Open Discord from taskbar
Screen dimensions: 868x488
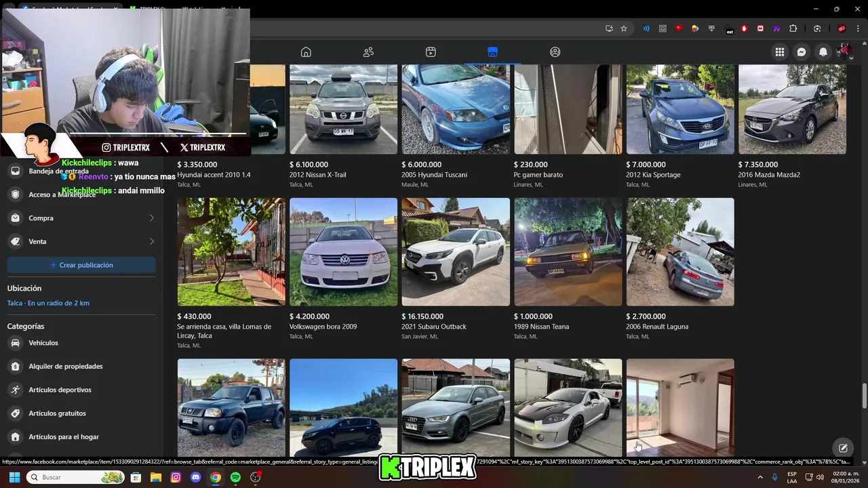pos(195,477)
